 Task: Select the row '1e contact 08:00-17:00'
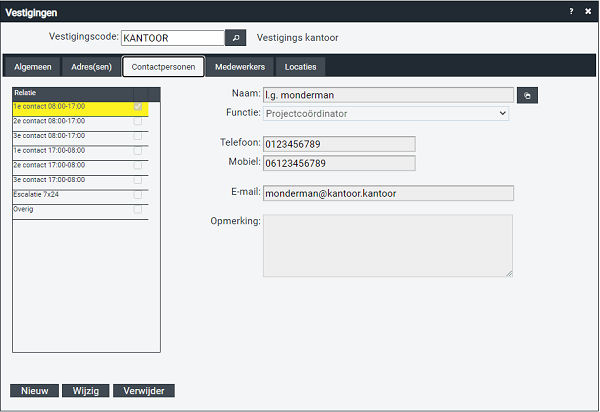click(81, 109)
